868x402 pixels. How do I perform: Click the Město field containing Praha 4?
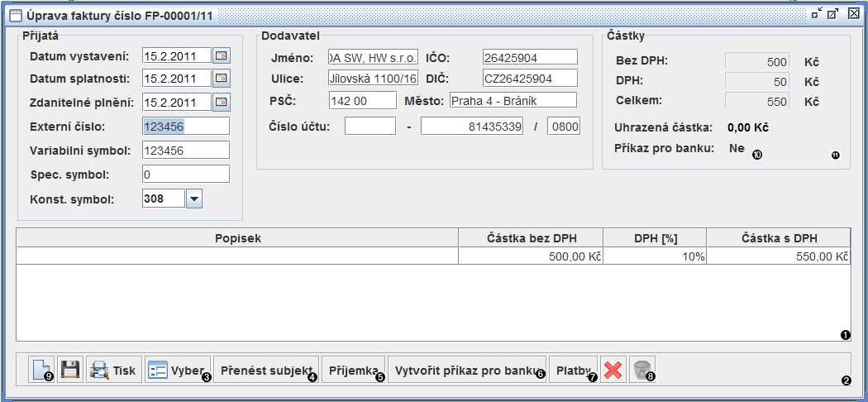tap(513, 100)
